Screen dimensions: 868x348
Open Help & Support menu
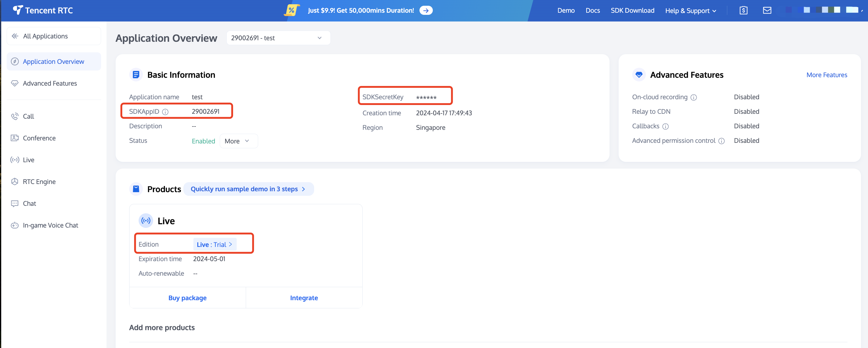point(690,11)
